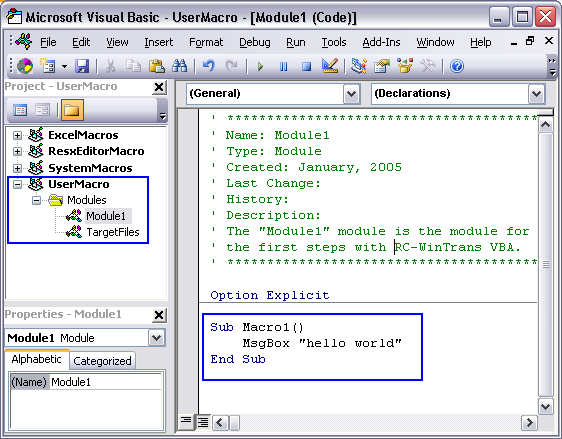Open the (General) object dropdown
This screenshot has height=439, width=562.
pyautogui.click(x=351, y=94)
